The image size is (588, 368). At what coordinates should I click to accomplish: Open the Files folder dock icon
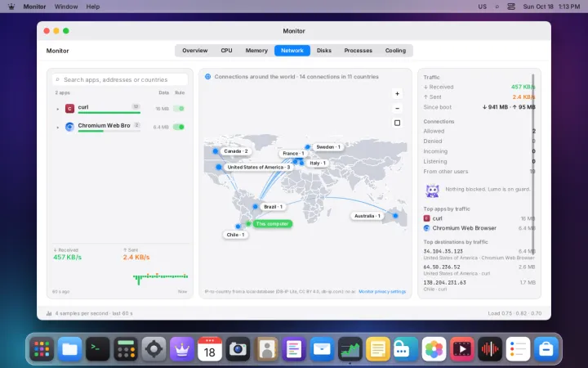tap(69, 349)
